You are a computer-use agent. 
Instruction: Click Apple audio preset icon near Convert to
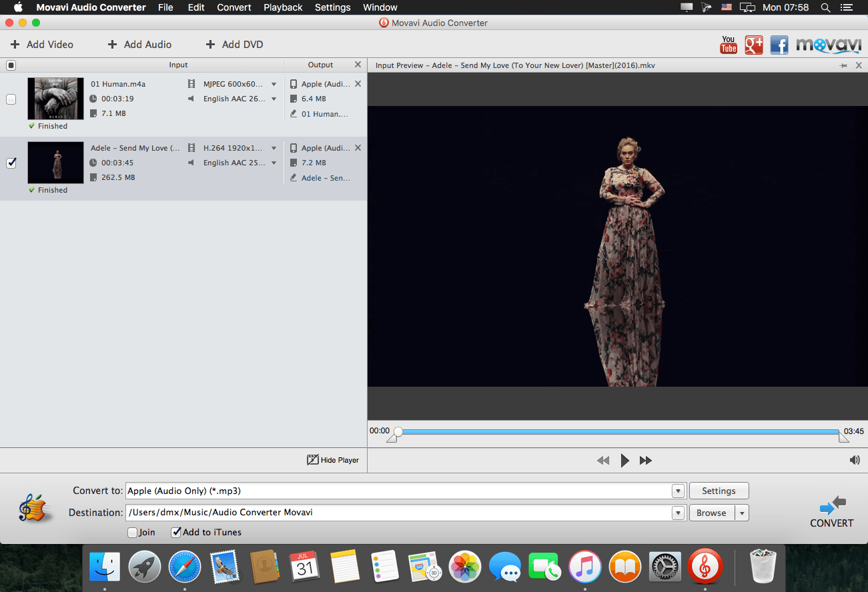click(x=35, y=509)
